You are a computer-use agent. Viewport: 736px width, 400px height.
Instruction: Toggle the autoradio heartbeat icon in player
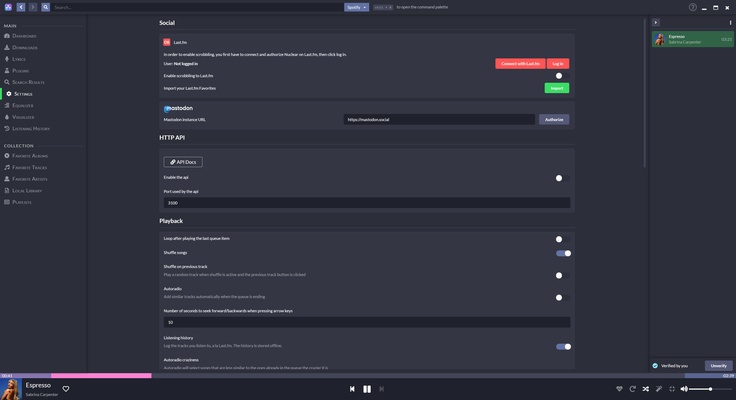[x=619, y=389]
